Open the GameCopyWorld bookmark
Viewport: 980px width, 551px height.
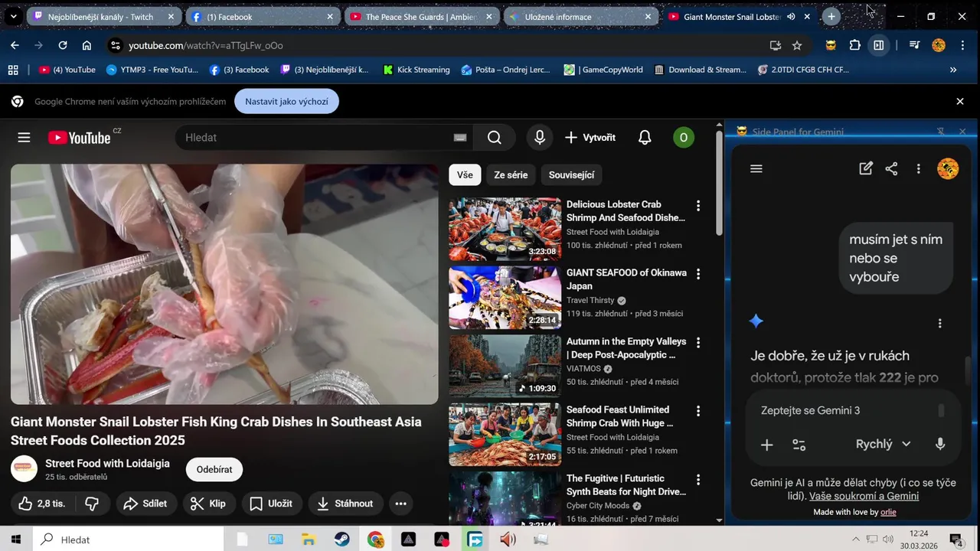[x=603, y=70]
